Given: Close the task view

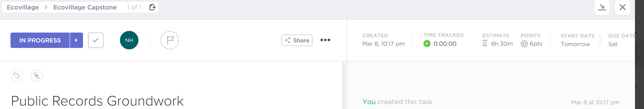Looking at the screenshot, I should (x=622, y=7).
